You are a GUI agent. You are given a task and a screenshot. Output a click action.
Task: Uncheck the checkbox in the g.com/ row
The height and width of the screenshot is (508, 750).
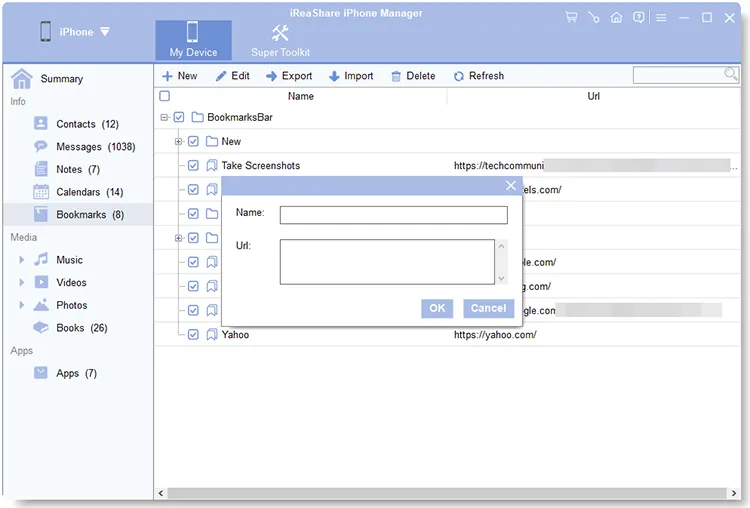(193, 286)
